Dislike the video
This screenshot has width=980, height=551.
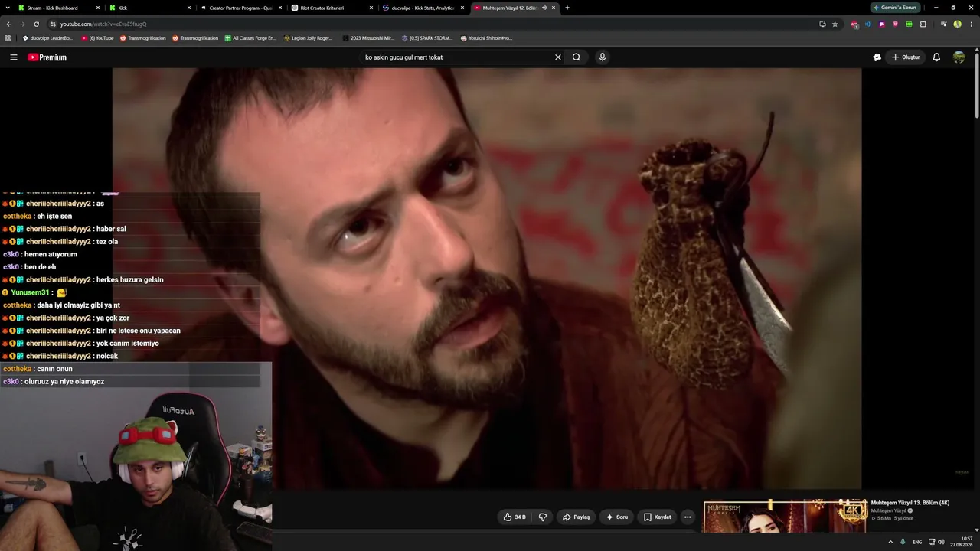click(x=543, y=517)
